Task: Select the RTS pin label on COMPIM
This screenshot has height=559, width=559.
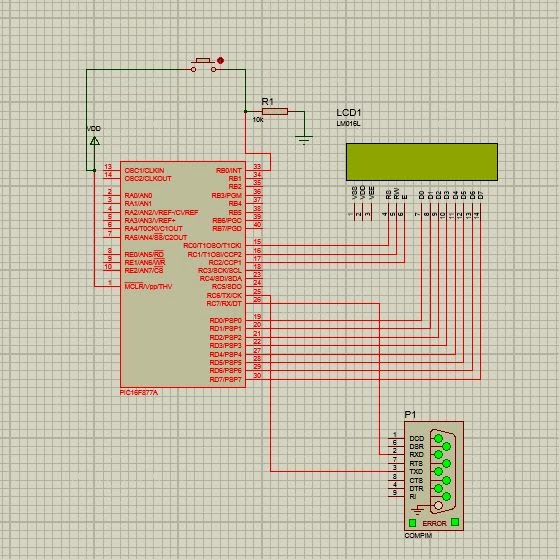Action: pyautogui.click(x=416, y=464)
